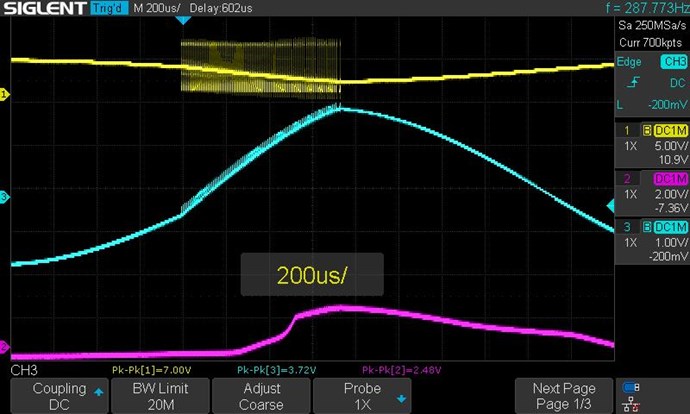
Task: Click the Edge trigger type label
Action: 629,62
